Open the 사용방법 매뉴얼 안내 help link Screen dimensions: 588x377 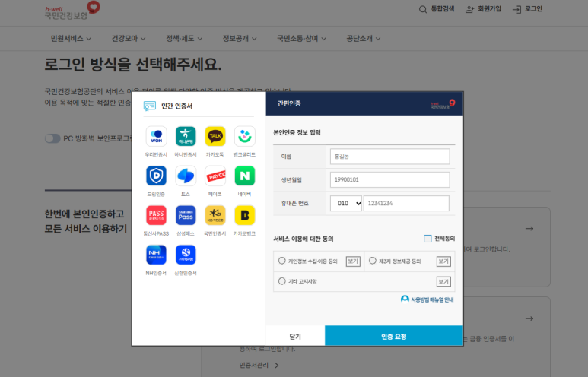[427, 299]
